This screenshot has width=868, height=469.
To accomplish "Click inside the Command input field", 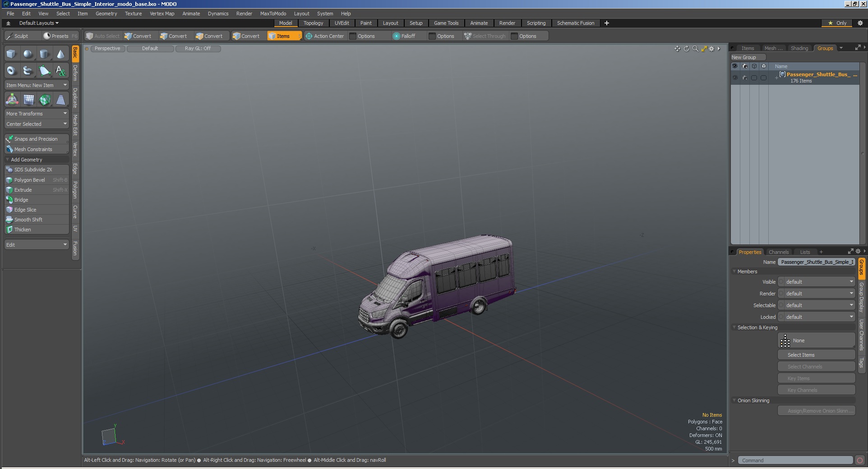I will point(796,460).
